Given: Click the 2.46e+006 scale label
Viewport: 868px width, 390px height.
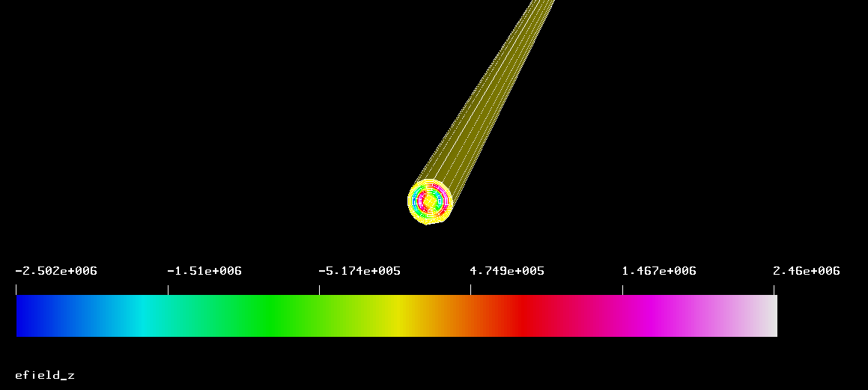Looking at the screenshot, I should [807, 271].
